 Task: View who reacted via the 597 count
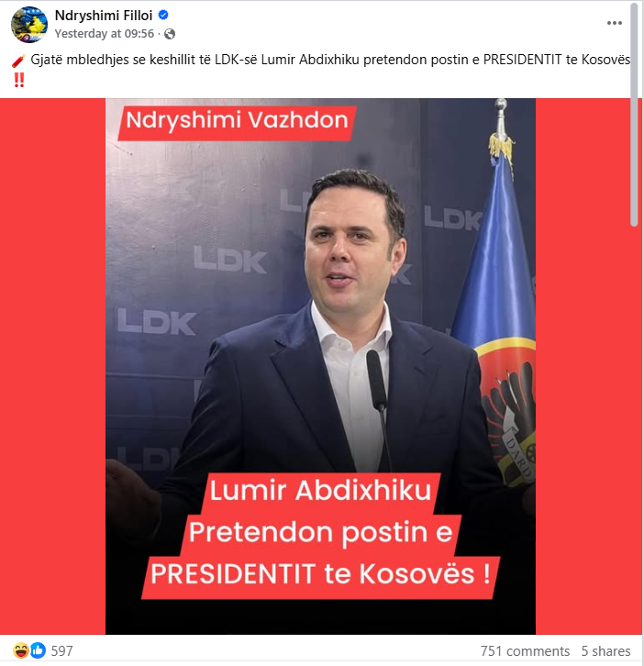(62, 650)
